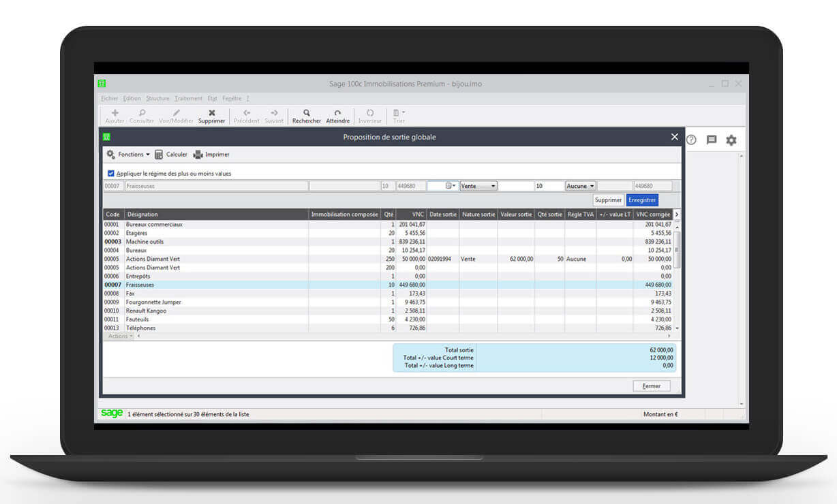
Task: Click the Sage logo in status bar
Action: [112, 413]
